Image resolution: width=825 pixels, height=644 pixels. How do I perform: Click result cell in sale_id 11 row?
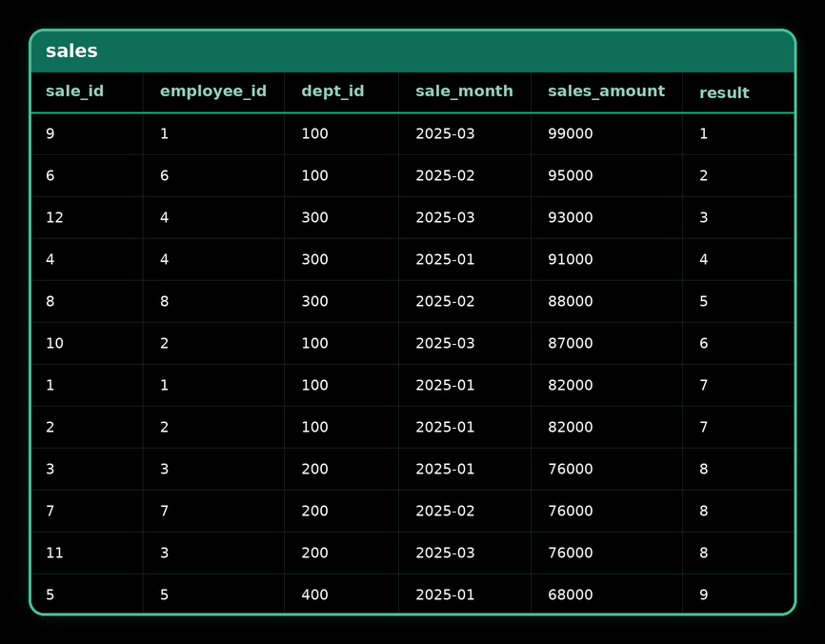click(x=703, y=553)
